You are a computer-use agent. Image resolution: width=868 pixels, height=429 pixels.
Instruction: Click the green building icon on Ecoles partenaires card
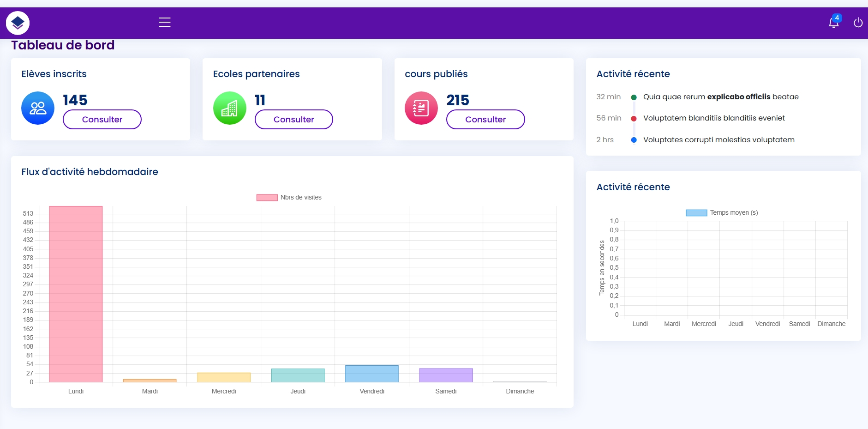[229, 108]
